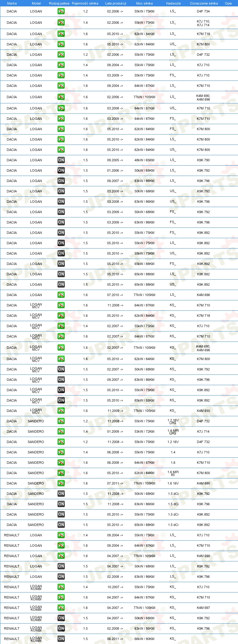Click LOGAN KOMBI in 10.2007 row

pos(36,587)
